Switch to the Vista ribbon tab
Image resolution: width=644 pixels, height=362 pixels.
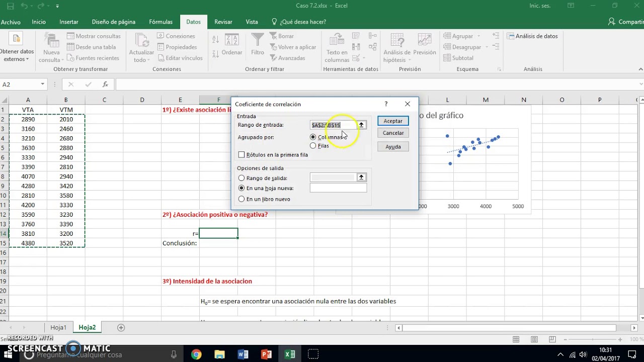point(252,22)
